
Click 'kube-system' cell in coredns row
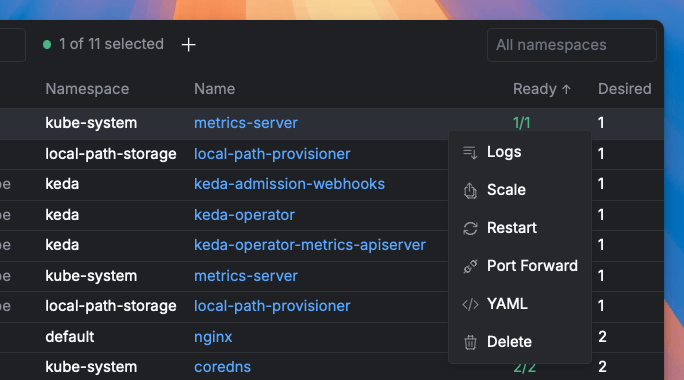[91, 367]
